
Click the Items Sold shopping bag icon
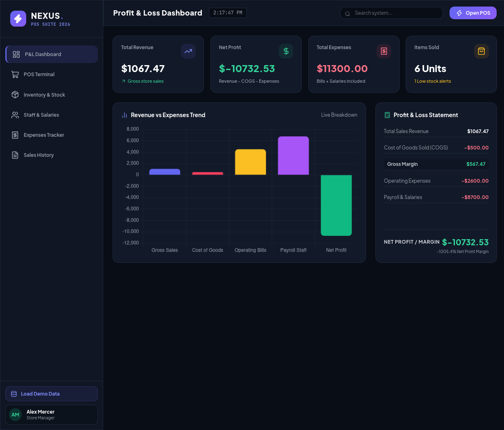click(x=481, y=51)
